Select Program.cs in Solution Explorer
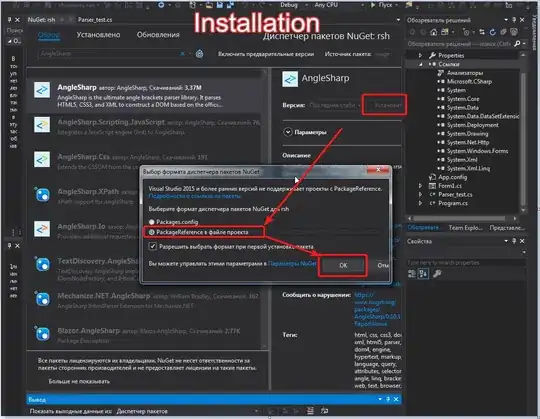 [453, 203]
